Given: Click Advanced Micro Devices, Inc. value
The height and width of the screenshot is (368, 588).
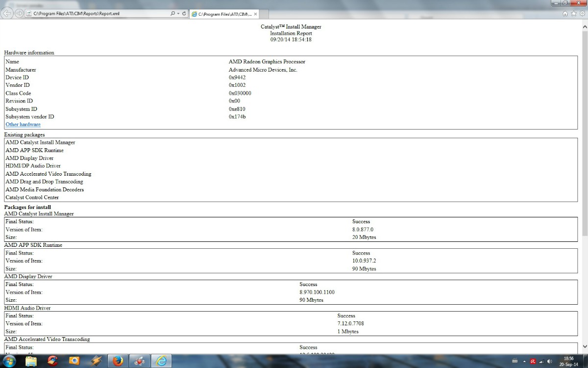Looking at the screenshot, I should (x=263, y=70).
